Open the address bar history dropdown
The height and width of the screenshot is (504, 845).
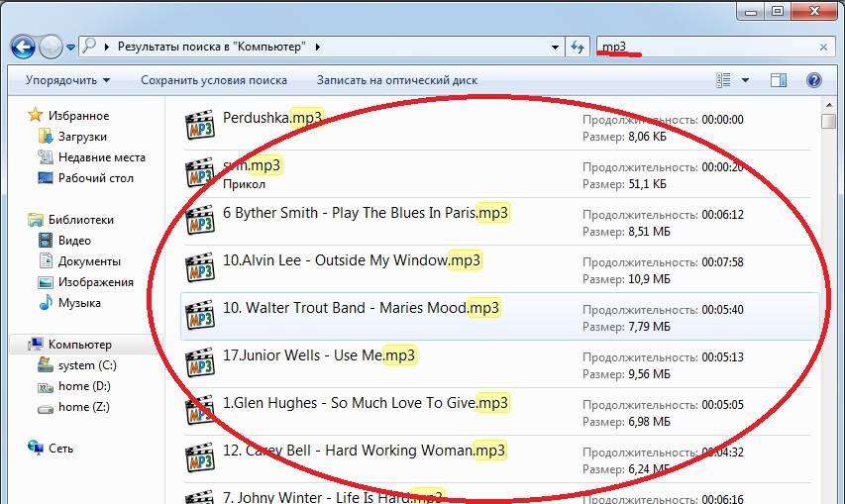pyautogui.click(x=555, y=48)
